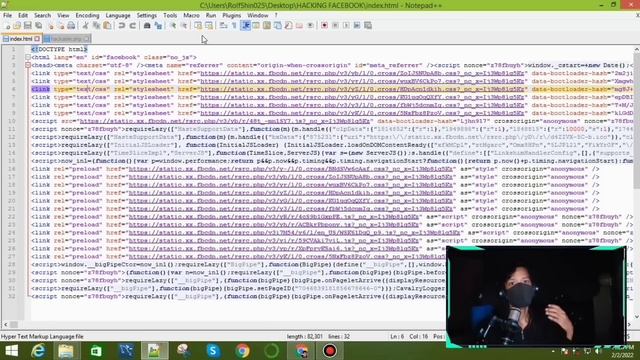Click the script src URL on line 10
The height and width of the screenshot is (360, 640).
224,121
